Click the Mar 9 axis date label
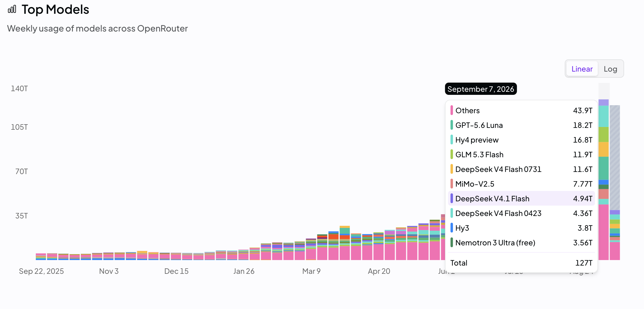The height and width of the screenshot is (309, 644). coord(311,271)
